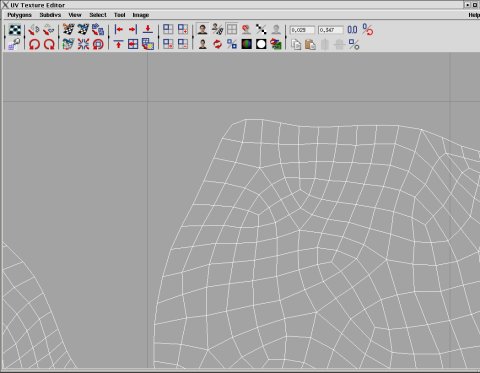Toggle UV transform entry mode icon
The image size is (480, 373).
click(368, 30)
